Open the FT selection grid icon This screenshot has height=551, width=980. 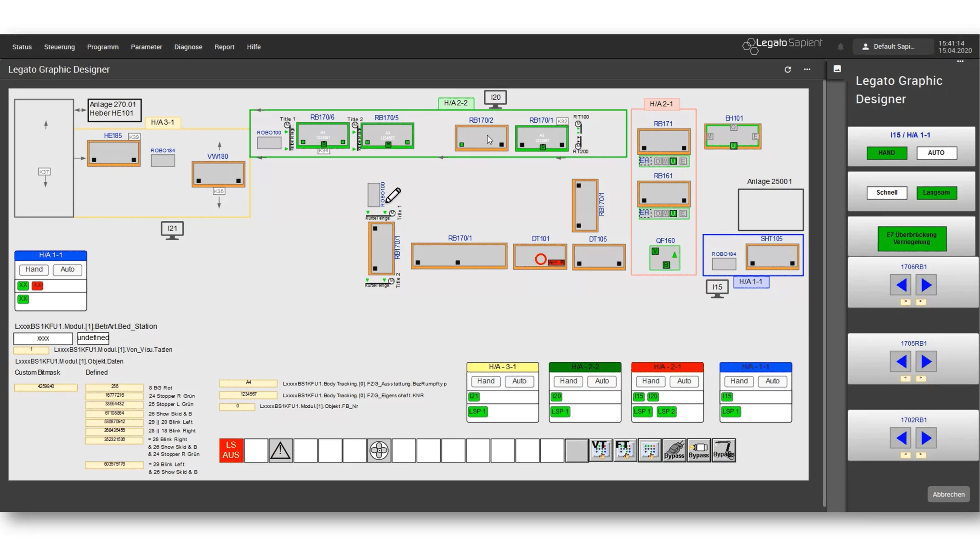click(x=625, y=450)
